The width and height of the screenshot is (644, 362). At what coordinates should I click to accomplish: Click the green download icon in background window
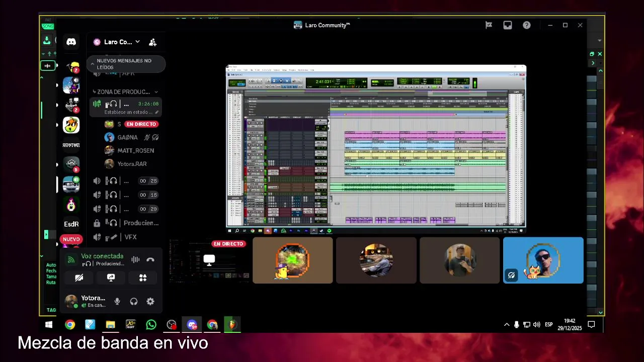point(47,41)
